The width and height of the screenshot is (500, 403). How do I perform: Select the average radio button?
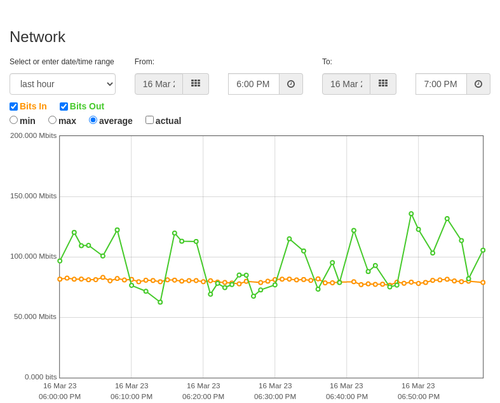tap(93, 120)
